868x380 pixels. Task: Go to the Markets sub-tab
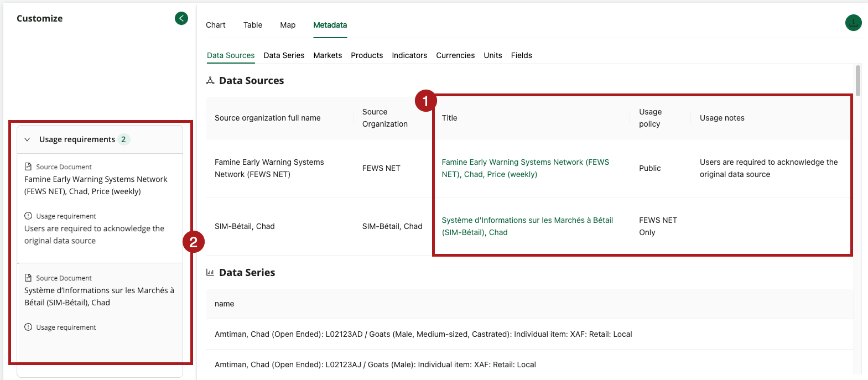(x=328, y=55)
